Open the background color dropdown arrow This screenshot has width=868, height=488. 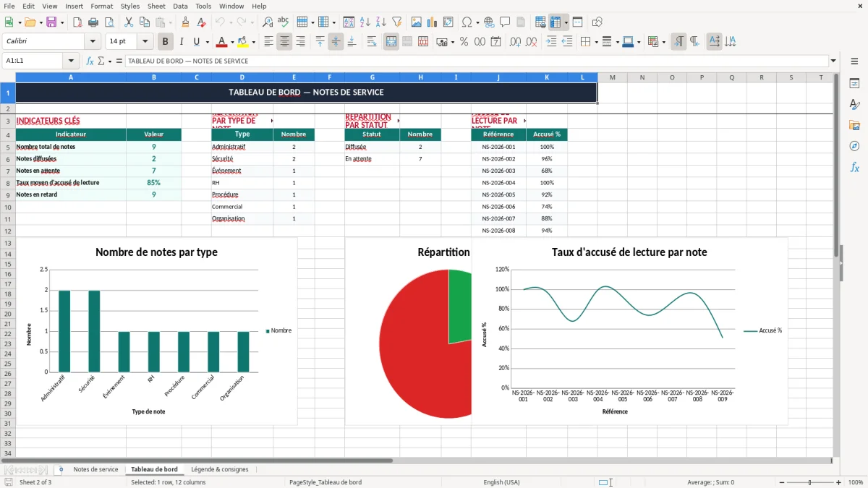coord(252,42)
